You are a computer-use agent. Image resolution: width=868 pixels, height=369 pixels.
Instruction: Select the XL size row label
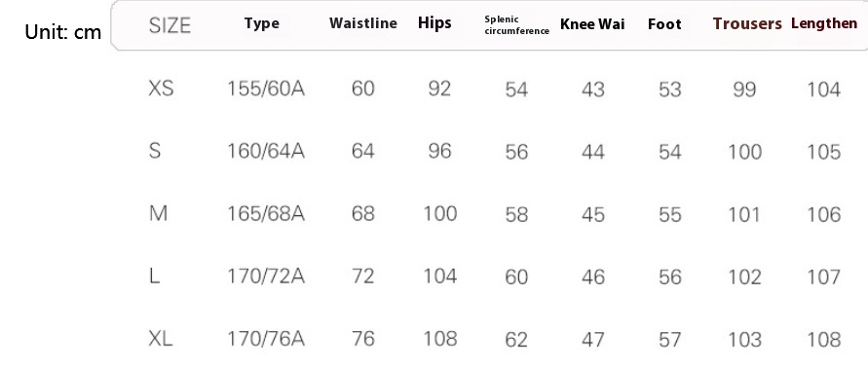point(161,339)
